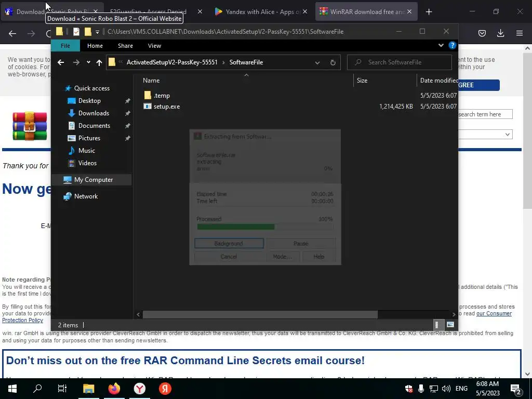Click the horizontal scrollbar in file list
This screenshot has height=399, width=532.
pyautogui.click(x=260, y=314)
